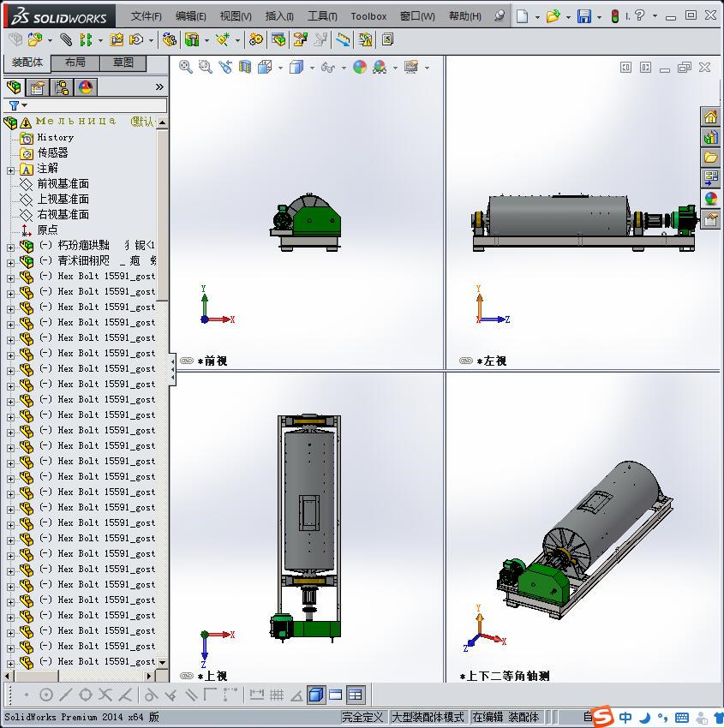Click the View Settings monitor icon
Viewport: 724px width, 728px height.
coord(411,68)
